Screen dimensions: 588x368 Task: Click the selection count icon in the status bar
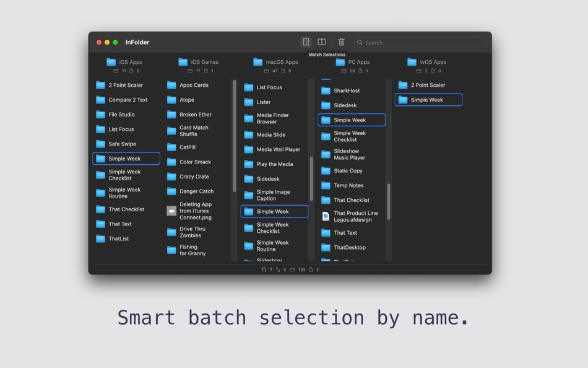coord(264,269)
